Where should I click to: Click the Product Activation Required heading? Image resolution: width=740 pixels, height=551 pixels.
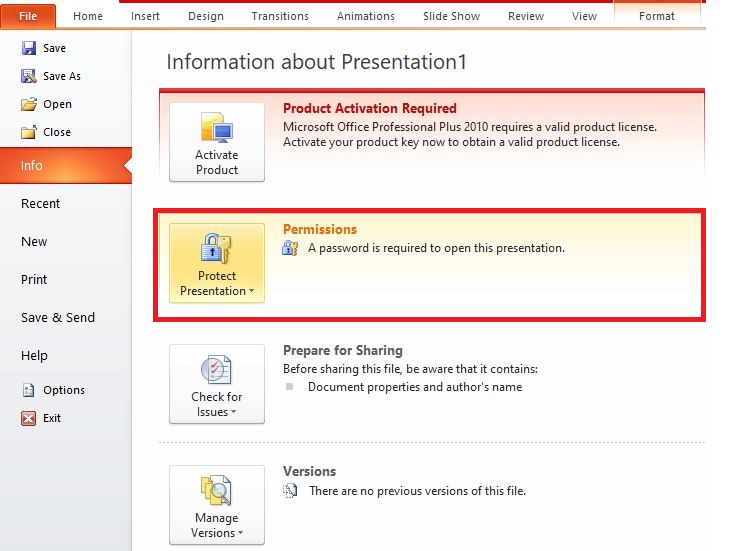point(370,109)
